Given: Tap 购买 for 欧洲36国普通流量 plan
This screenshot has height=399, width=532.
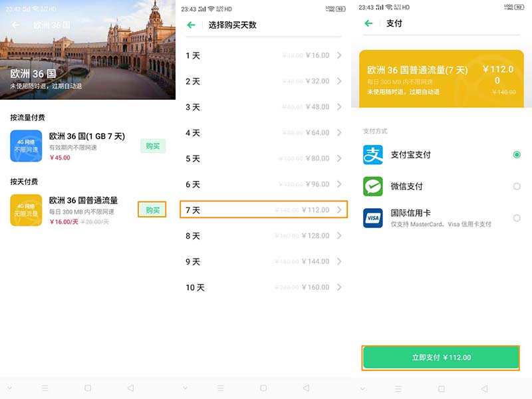Looking at the screenshot, I should click(x=152, y=210).
